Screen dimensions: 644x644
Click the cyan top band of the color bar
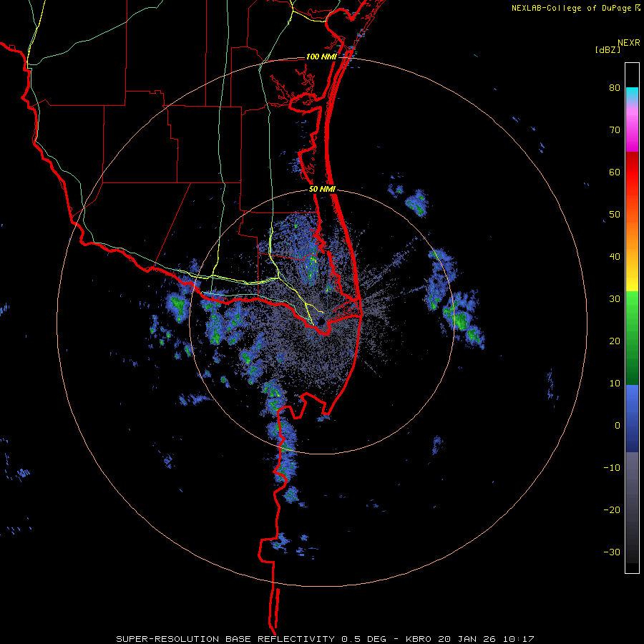(632, 92)
